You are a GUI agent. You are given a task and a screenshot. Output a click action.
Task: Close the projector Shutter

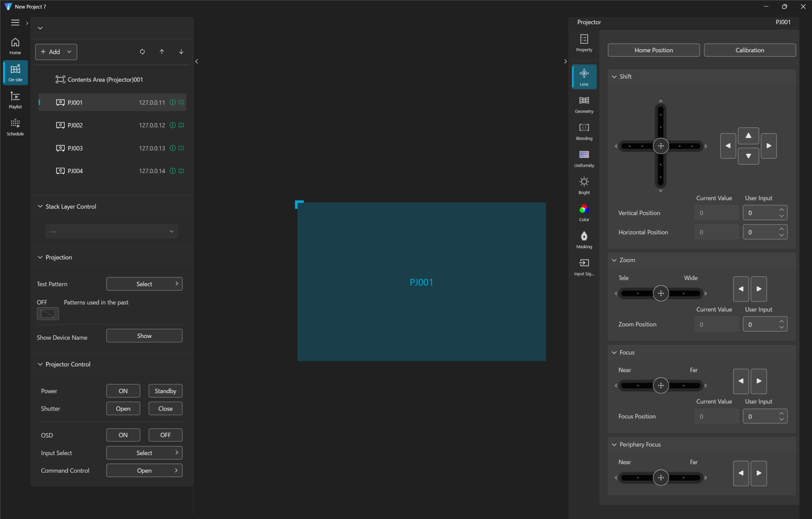click(x=165, y=409)
